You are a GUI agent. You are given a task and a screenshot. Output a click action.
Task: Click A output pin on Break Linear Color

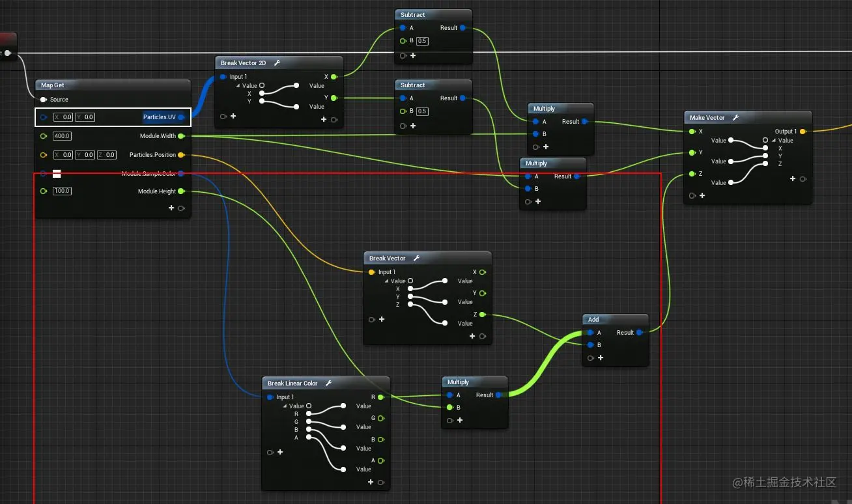[380, 460]
